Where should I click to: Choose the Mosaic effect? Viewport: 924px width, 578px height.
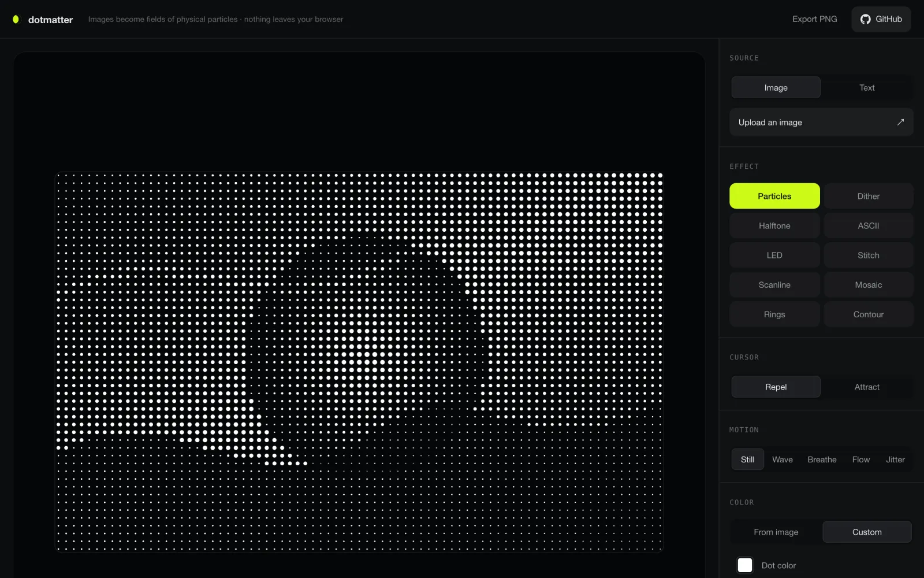pyautogui.click(x=868, y=284)
